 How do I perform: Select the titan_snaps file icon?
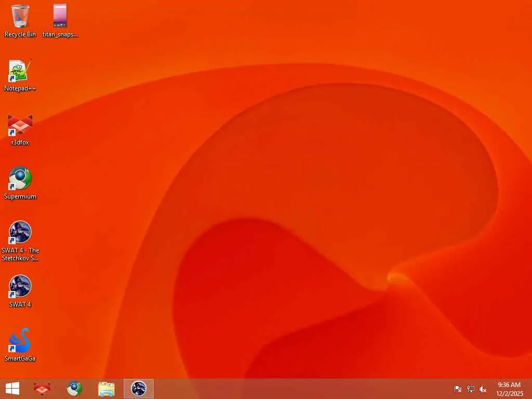[60, 20]
